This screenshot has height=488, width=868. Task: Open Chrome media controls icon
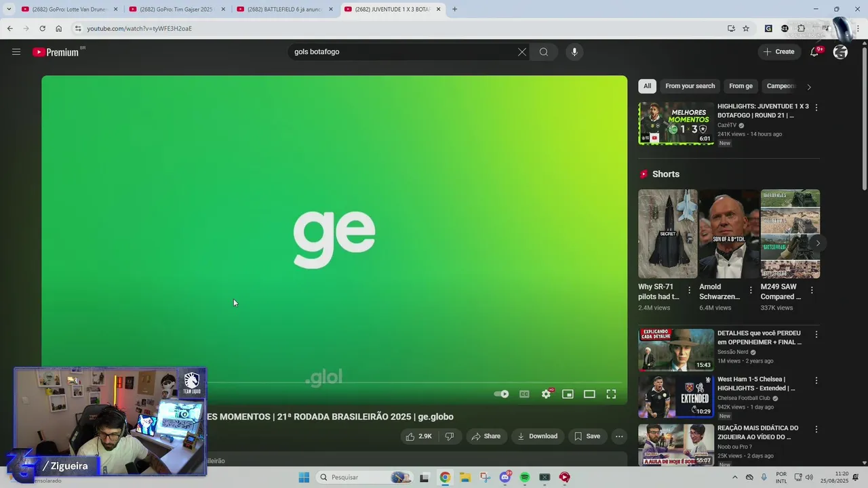(x=825, y=28)
